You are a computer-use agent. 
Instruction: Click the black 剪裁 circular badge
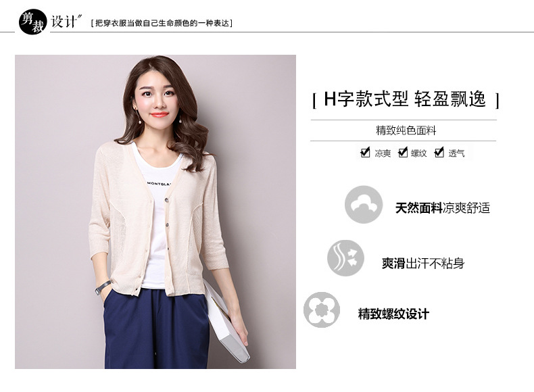(x=32, y=22)
